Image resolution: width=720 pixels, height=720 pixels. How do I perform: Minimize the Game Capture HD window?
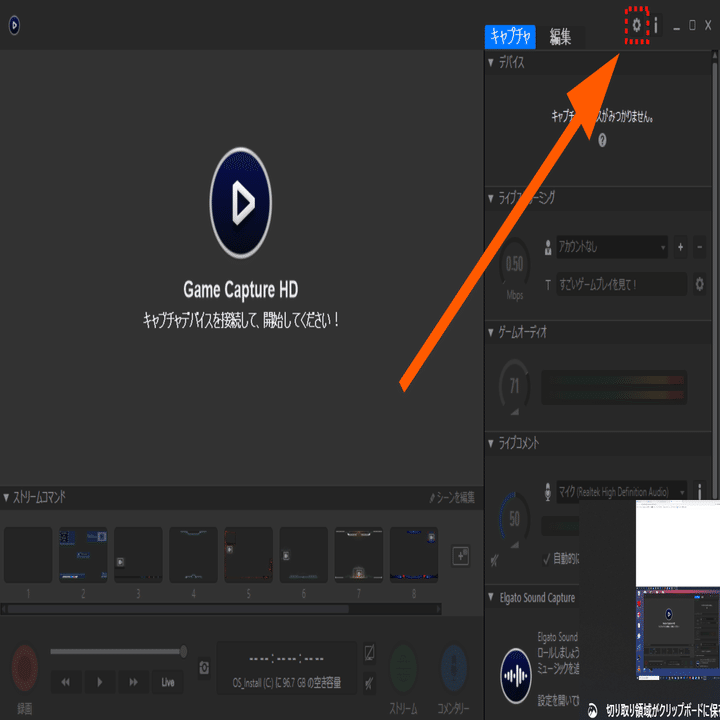coord(676,27)
